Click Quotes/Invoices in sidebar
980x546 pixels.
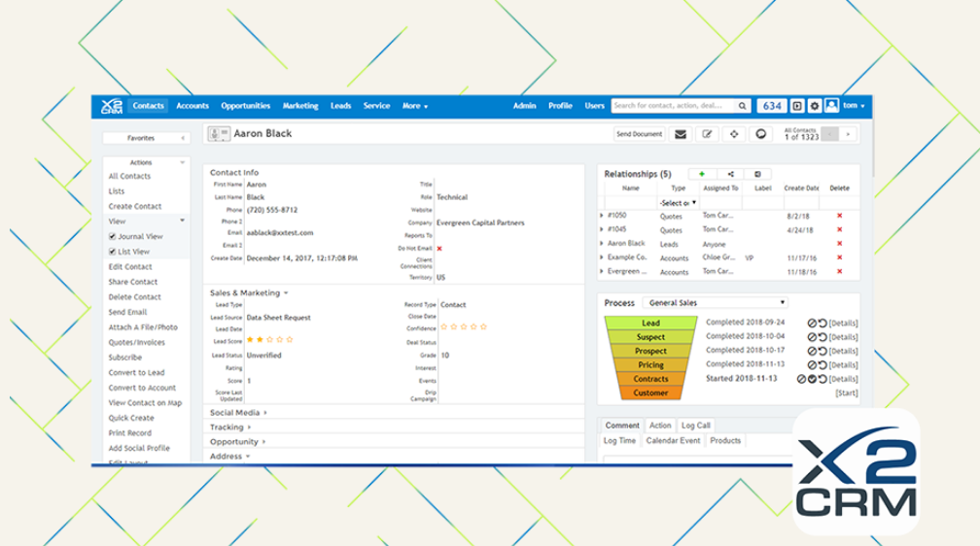tap(137, 343)
